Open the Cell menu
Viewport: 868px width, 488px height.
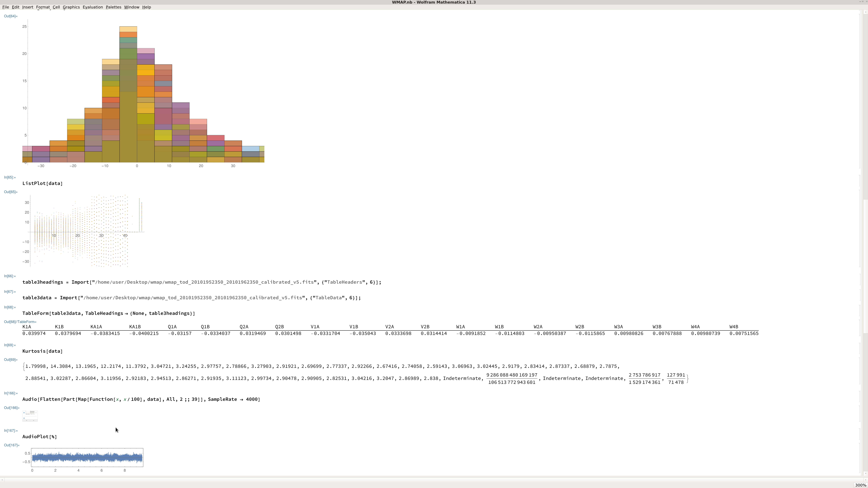[56, 7]
